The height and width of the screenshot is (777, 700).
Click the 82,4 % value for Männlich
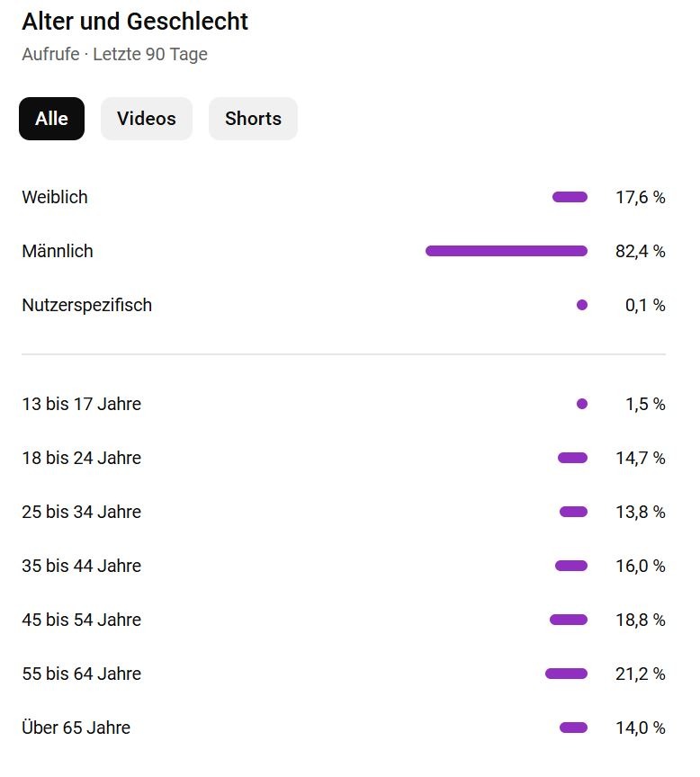tap(640, 251)
